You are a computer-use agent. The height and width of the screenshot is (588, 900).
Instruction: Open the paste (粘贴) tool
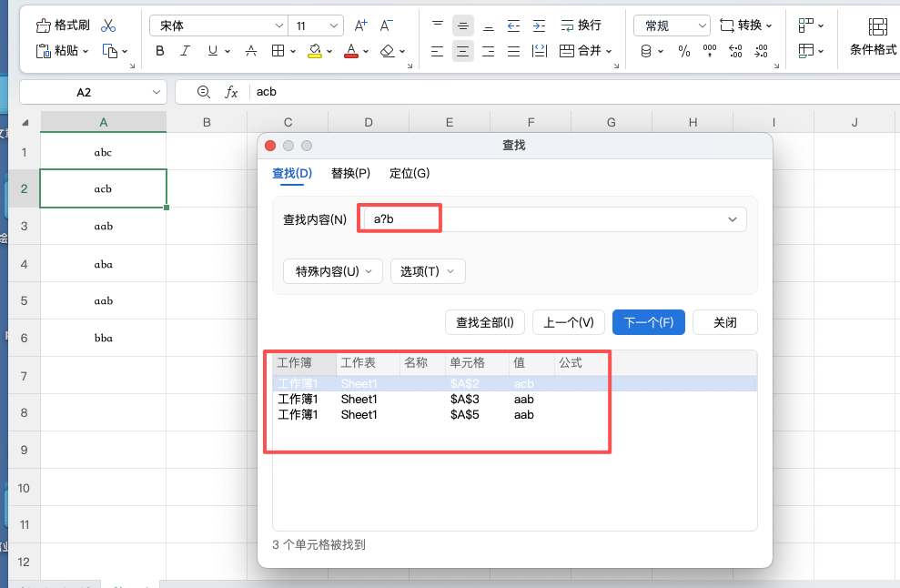56,51
